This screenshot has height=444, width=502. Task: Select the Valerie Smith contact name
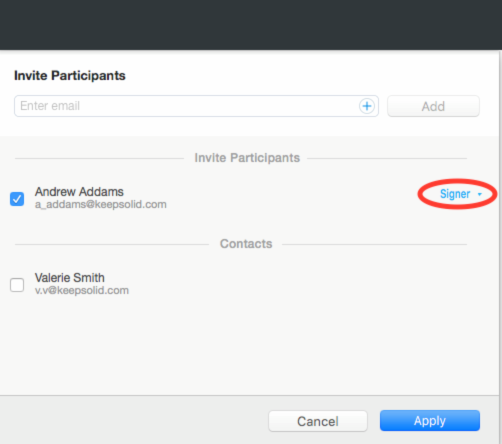pyautogui.click(x=70, y=278)
